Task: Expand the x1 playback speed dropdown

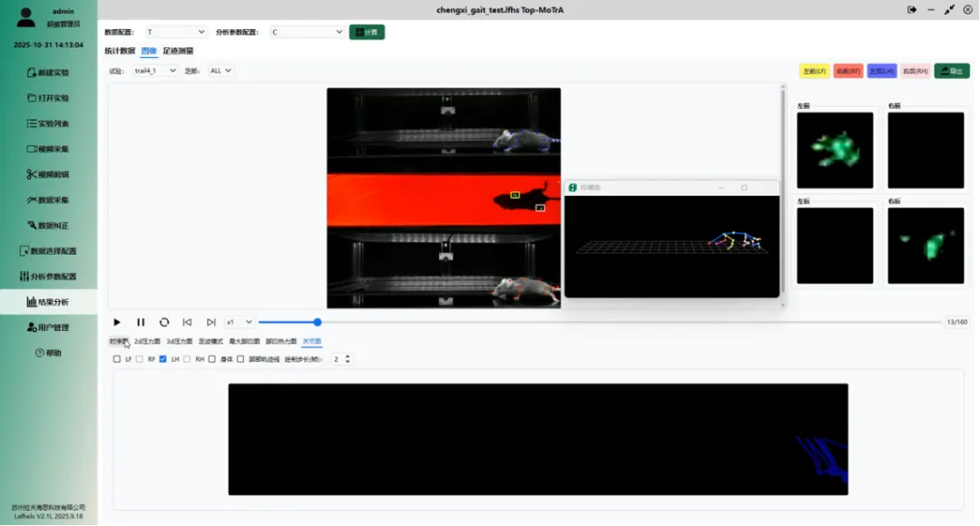Action: [x=239, y=322]
